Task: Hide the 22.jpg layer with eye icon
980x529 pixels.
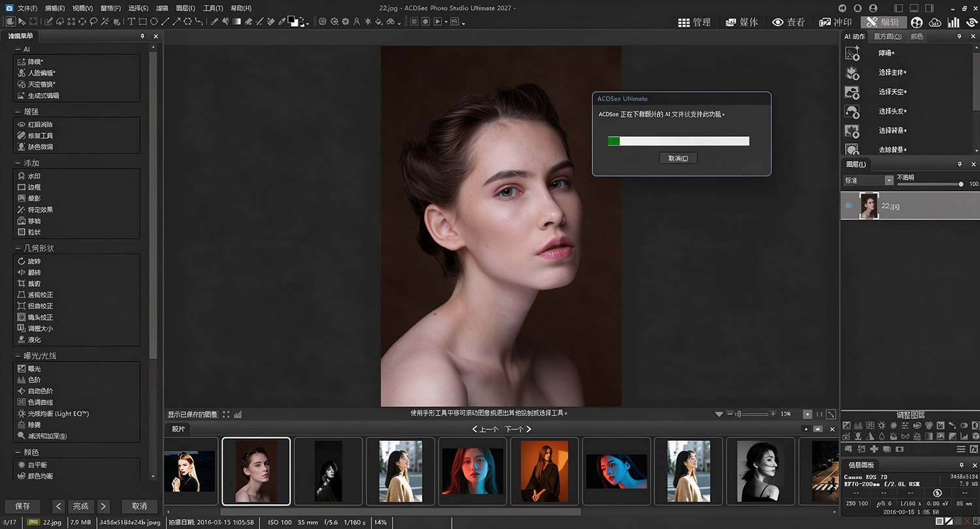Action: click(849, 205)
